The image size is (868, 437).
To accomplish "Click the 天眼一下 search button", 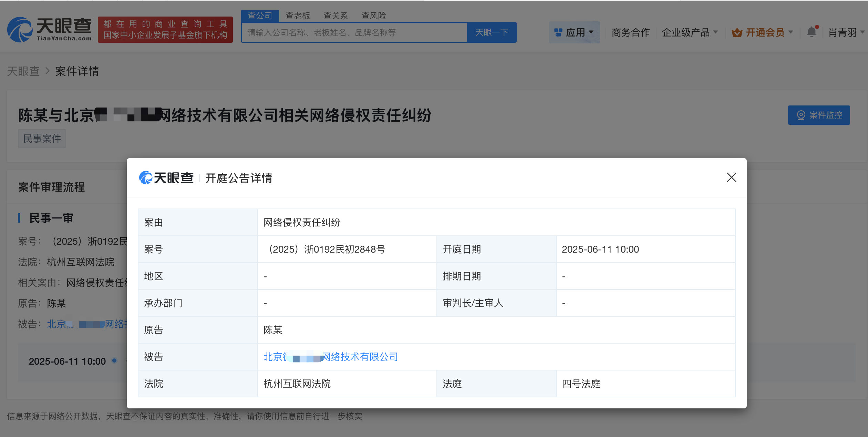I will (x=492, y=32).
